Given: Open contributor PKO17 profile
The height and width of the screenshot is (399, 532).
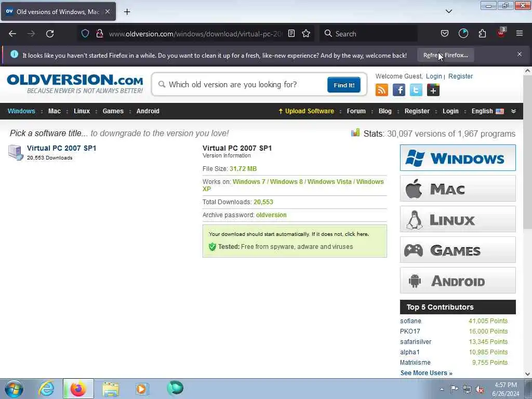Looking at the screenshot, I should [x=410, y=331].
